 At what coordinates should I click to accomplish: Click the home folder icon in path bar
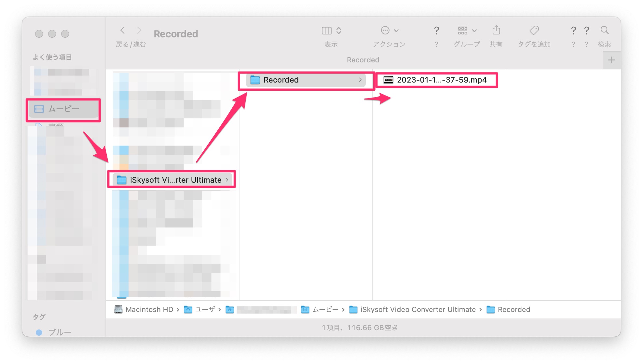click(230, 310)
